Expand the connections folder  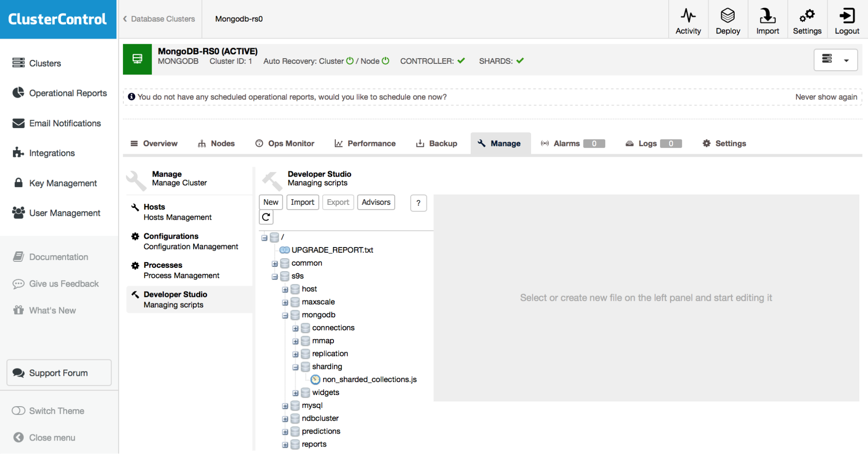[x=295, y=329]
